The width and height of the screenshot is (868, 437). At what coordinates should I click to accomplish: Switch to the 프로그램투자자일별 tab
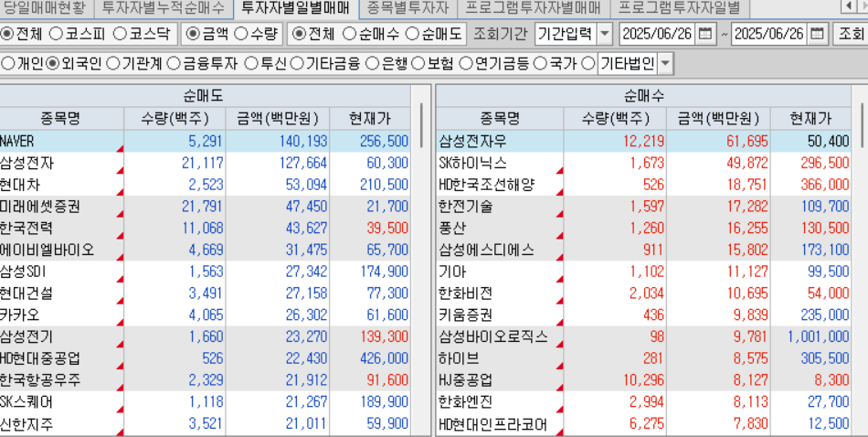pos(679,7)
